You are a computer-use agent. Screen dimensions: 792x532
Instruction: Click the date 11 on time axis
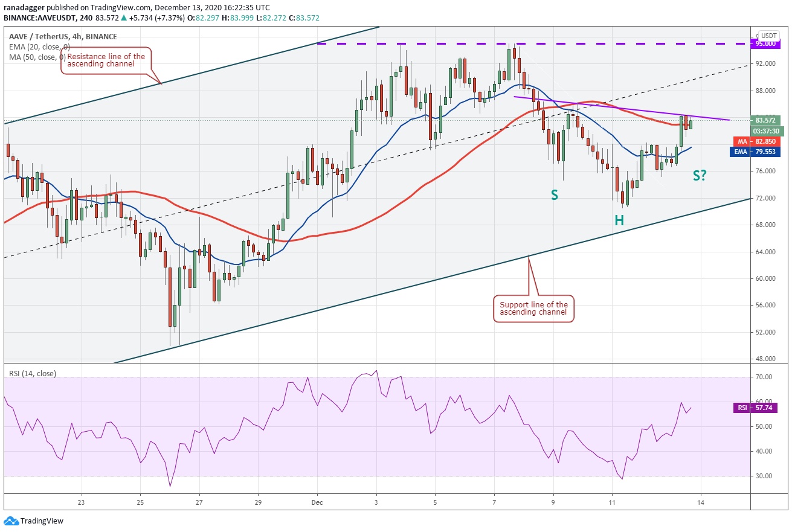[x=612, y=502]
